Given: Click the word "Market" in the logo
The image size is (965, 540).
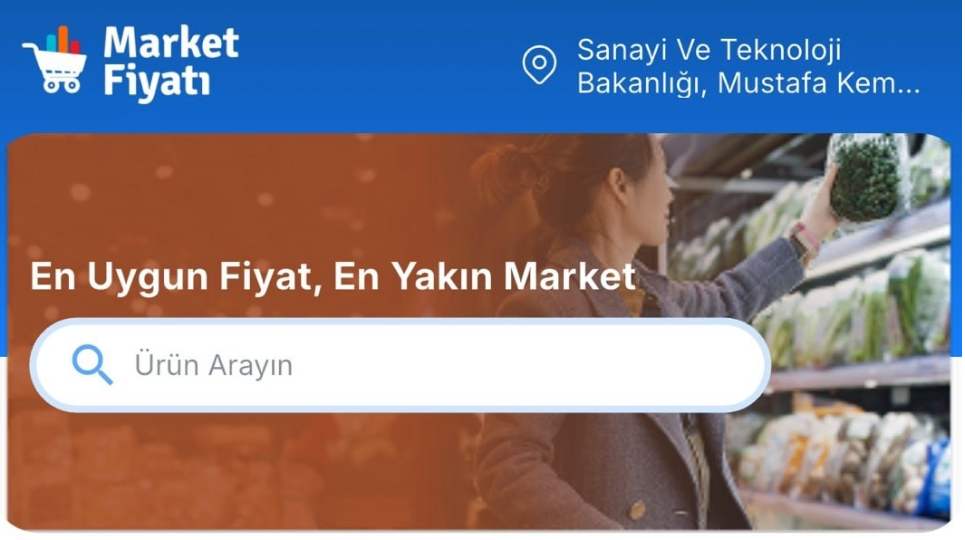Looking at the screenshot, I should [170, 42].
